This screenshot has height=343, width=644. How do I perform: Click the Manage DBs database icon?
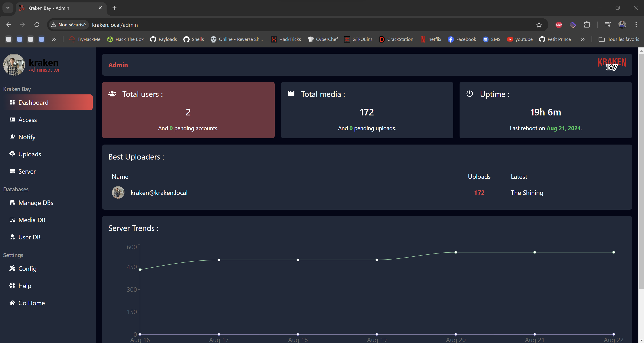pos(12,203)
